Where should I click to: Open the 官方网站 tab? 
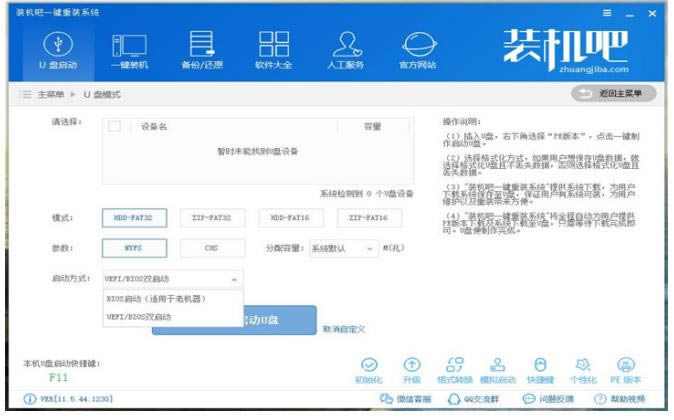click(418, 51)
